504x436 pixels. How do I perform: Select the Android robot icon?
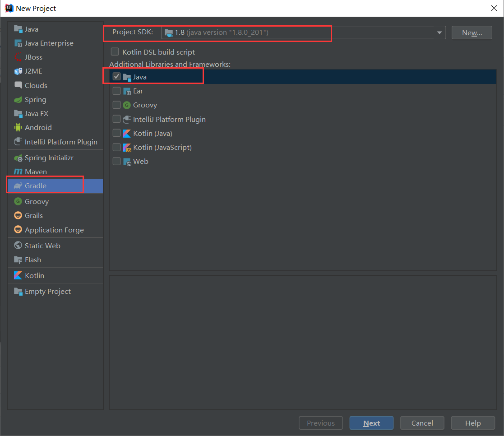pos(18,128)
